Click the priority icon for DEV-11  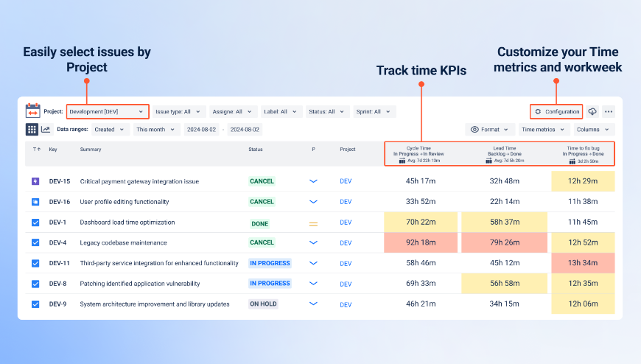pyautogui.click(x=313, y=263)
